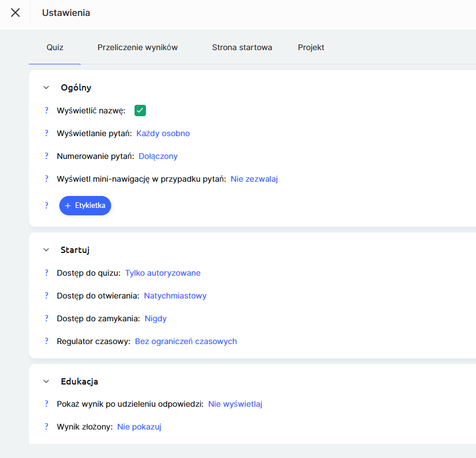Viewport: 476px width, 458px height.
Task: Click help icon beside Dostęp do zamykania
Action: coord(47,318)
